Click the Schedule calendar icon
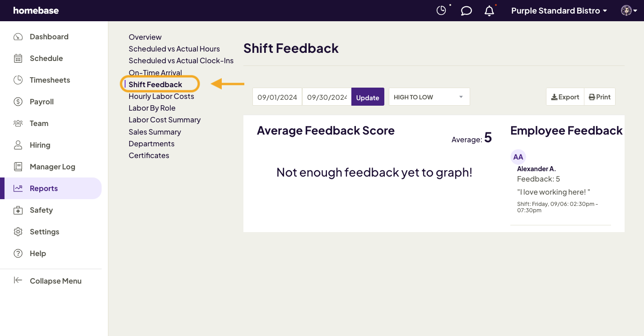This screenshot has width=644, height=336. coord(18,58)
